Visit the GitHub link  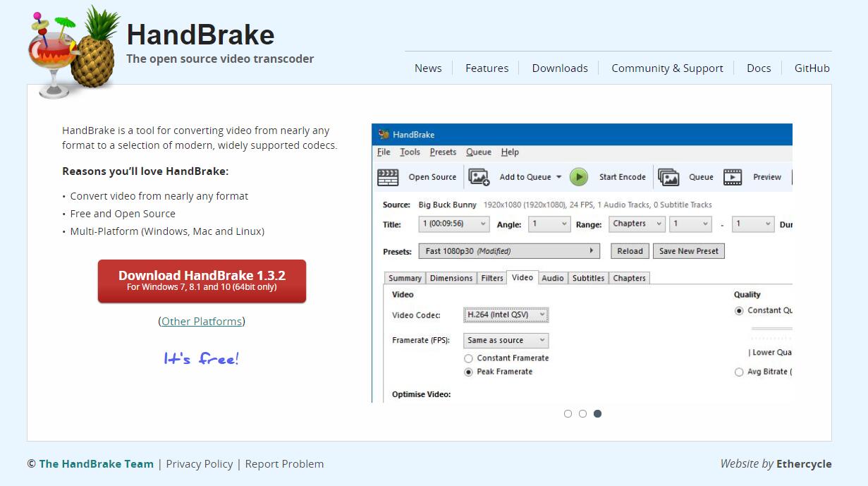(812, 68)
